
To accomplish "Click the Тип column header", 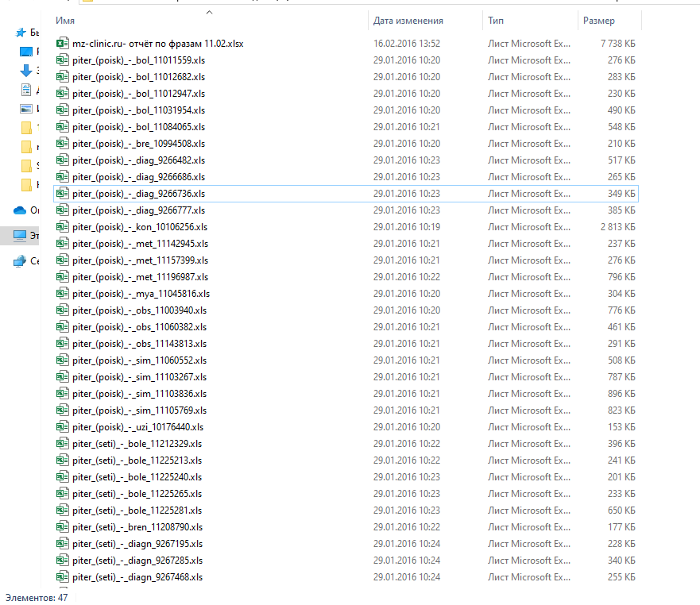I will [x=497, y=21].
